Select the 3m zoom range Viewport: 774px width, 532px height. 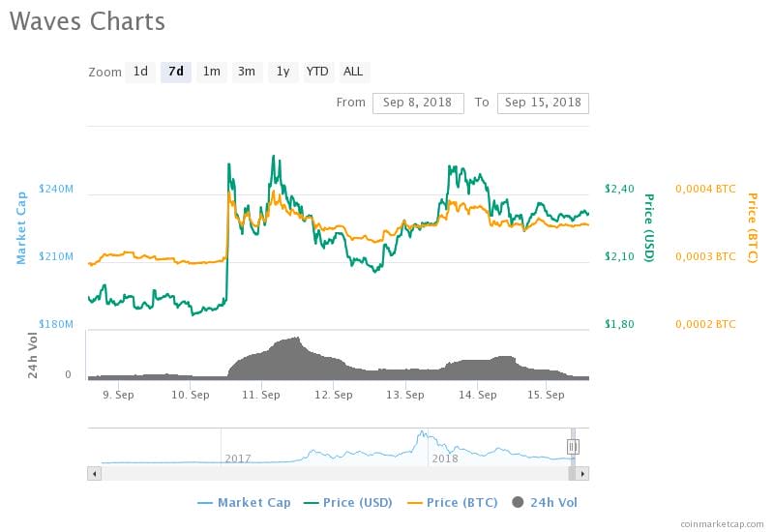pos(247,72)
